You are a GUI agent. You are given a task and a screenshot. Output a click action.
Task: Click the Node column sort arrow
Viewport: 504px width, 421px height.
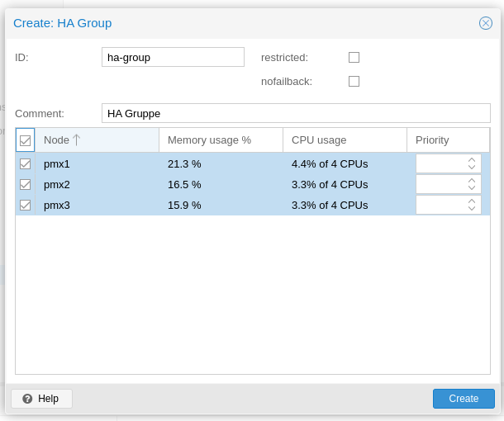pos(76,140)
